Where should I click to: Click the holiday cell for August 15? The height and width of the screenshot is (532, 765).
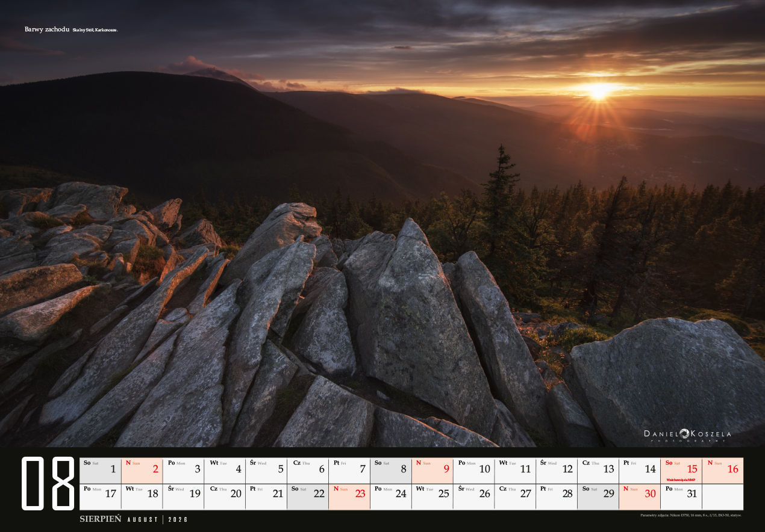[681, 471]
